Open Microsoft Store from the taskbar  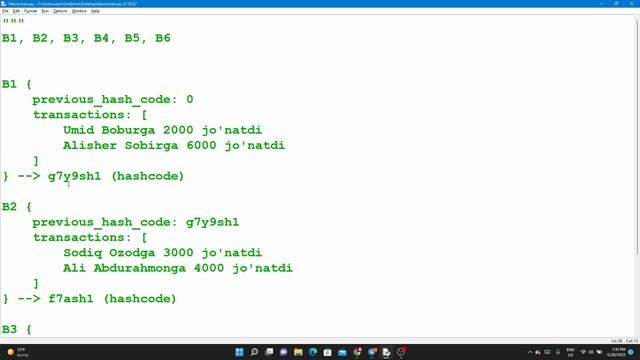[x=328, y=352]
